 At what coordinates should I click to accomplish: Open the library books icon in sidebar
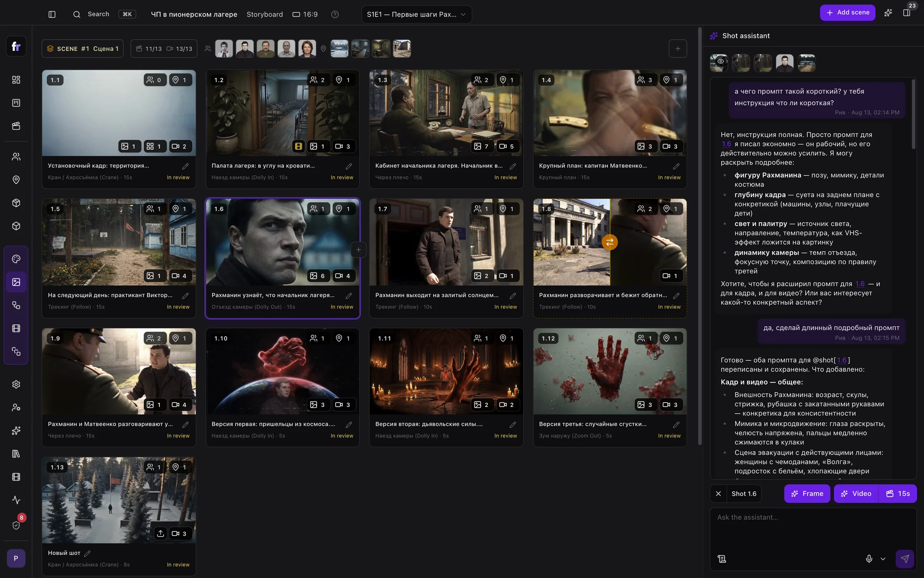(16, 454)
